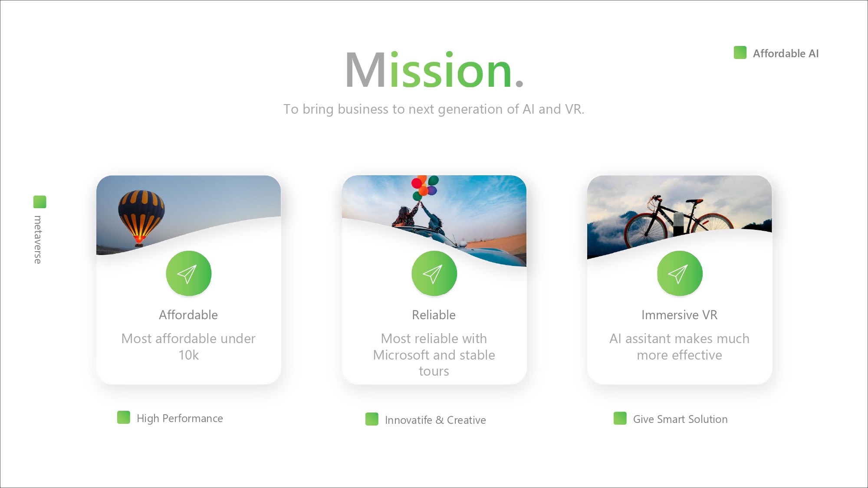
Task: Select the Immersive VR heading
Action: click(x=680, y=315)
